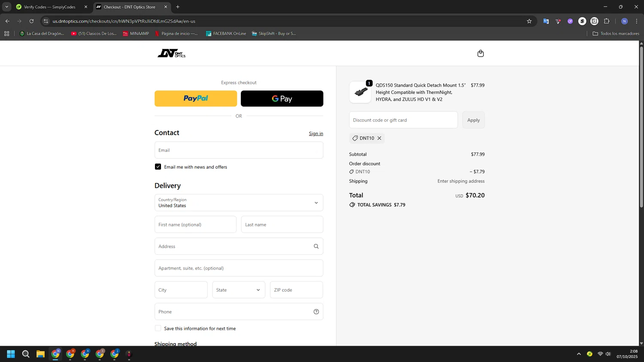Open the SkipShift bookmark
644x362 pixels.
click(273, 33)
